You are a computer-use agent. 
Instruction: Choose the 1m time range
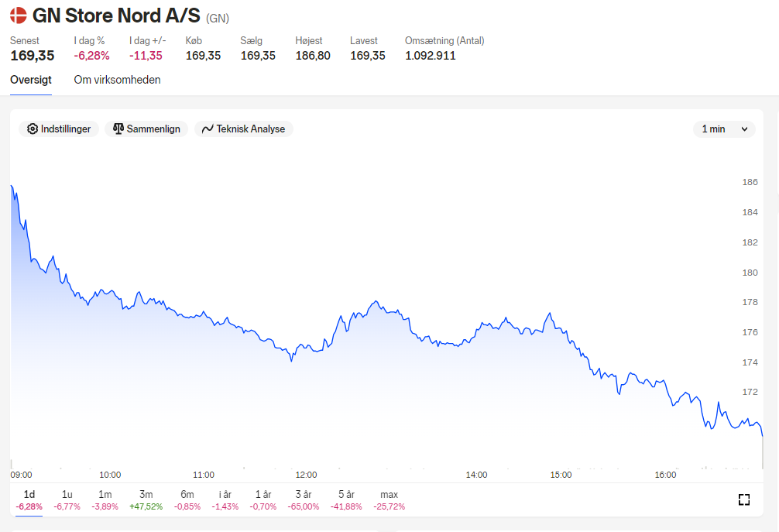105,499
